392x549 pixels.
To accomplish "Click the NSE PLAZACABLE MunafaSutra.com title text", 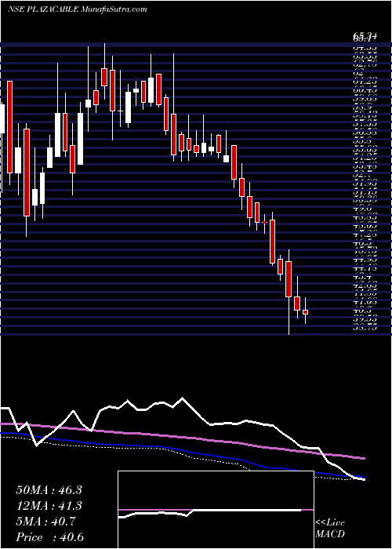I will 77,9.
